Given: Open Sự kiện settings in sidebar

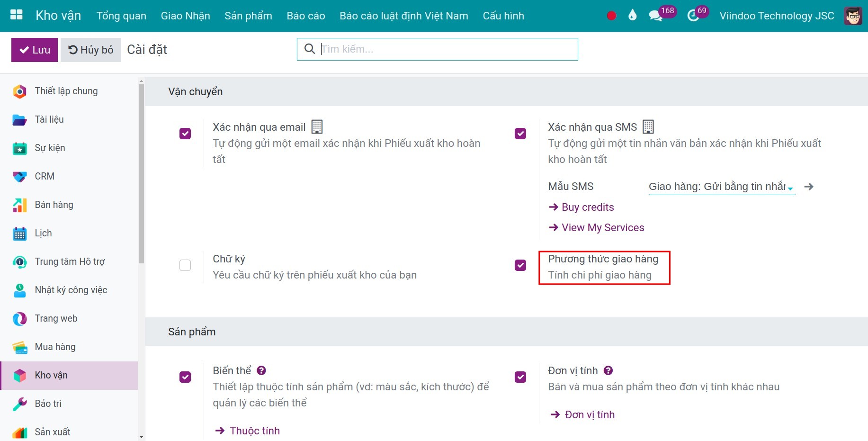Looking at the screenshot, I should coord(69,148).
